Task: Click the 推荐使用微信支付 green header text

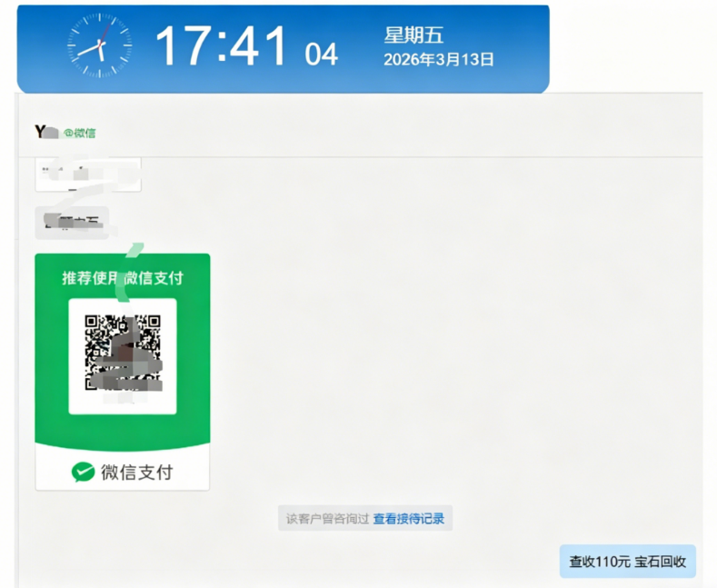Action: pyautogui.click(x=123, y=278)
